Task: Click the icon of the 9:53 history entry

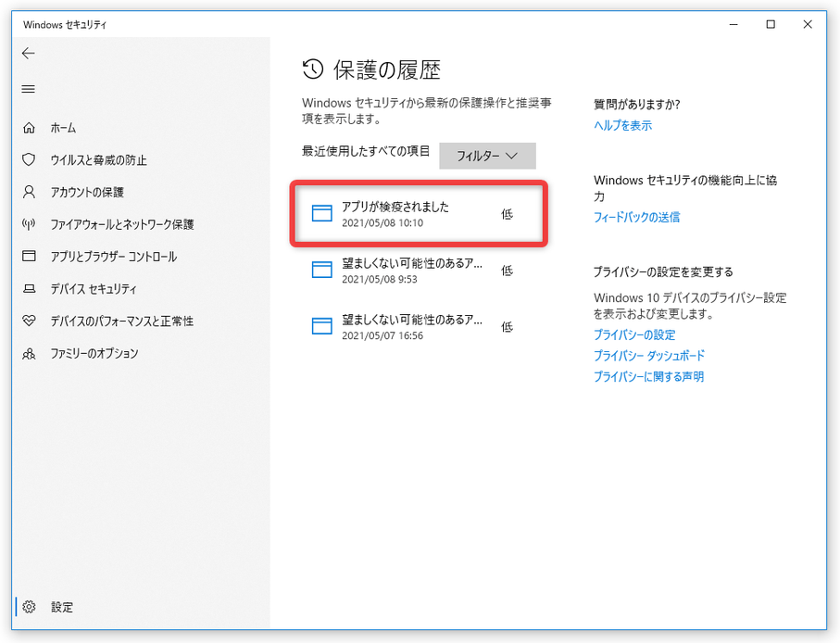Action: (322, 270)
